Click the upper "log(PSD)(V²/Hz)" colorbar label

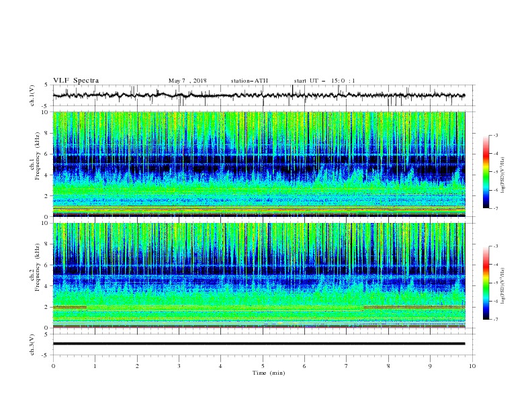pyautogui.click(x=503, y=175)
